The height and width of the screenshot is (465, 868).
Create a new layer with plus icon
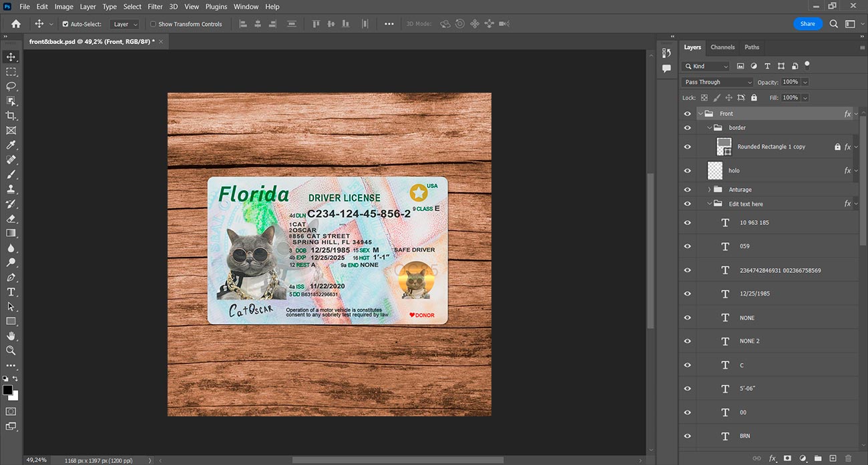click(833, 458)
